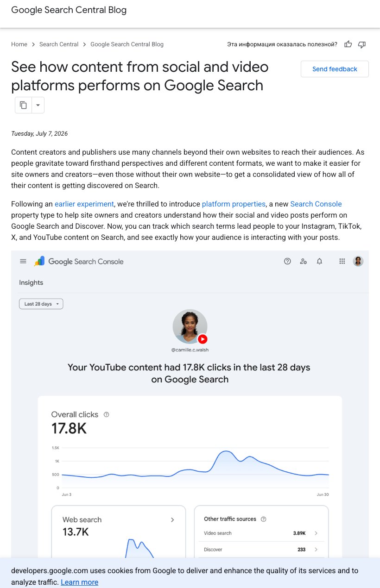
Task: Open users and settings icon in console header
Action: click(x=304, y=261)
